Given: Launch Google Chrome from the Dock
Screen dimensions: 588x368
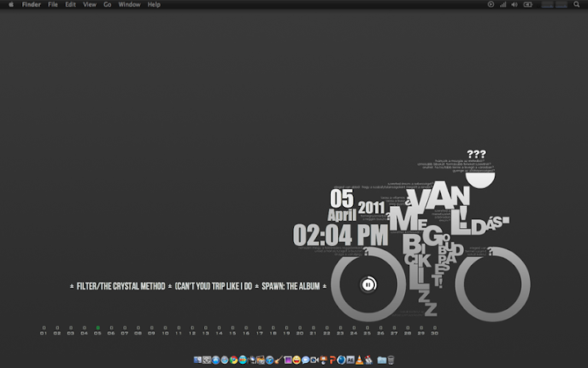Looking at the screenshot, I should pos(234,360).
